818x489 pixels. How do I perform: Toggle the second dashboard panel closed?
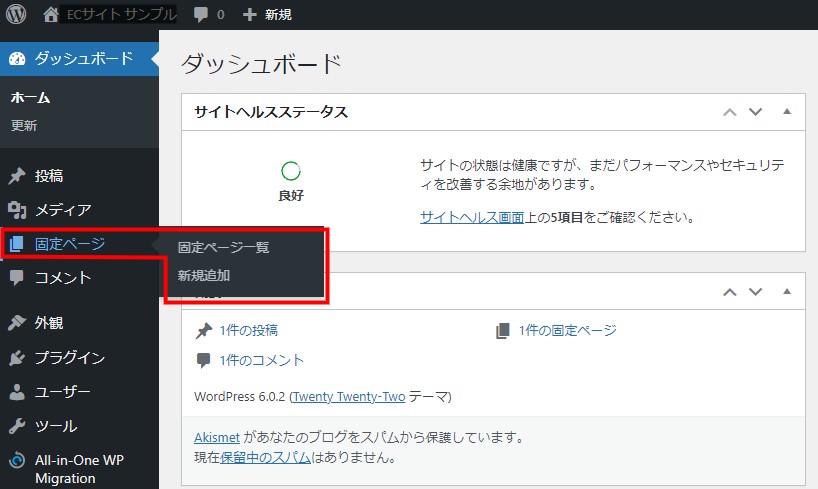coord(787,292)
